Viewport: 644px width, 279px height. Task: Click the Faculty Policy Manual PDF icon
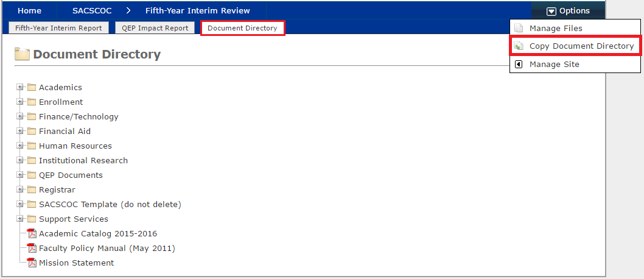(x=32, y=249)
